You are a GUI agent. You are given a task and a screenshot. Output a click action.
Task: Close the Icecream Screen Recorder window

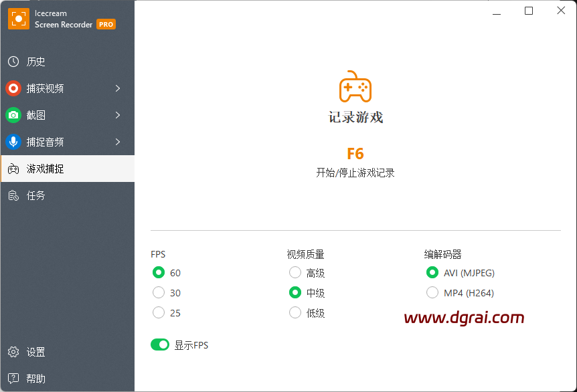coord(561,11)
